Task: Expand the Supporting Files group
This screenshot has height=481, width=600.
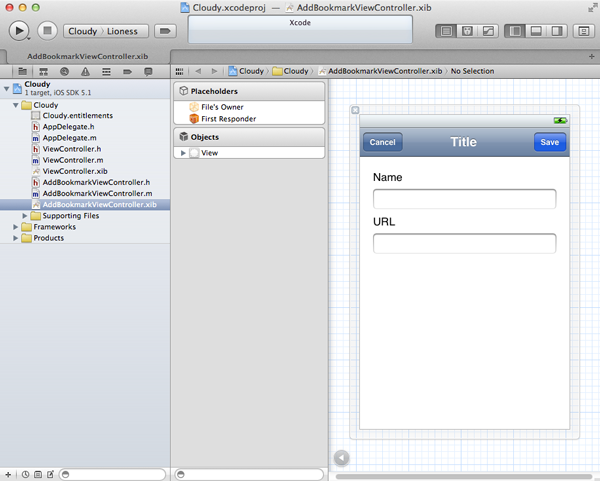Action: pyautogui.click(x=24, y=216)
